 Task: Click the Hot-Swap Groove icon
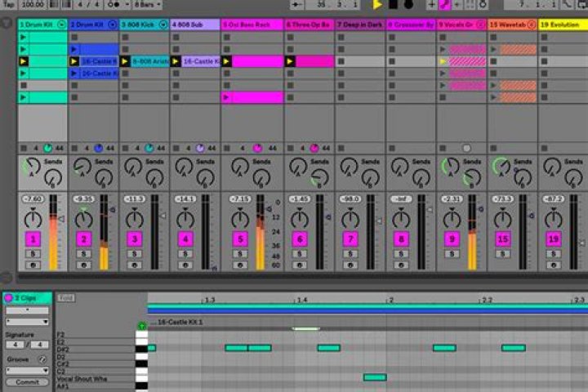click(42, 359)
